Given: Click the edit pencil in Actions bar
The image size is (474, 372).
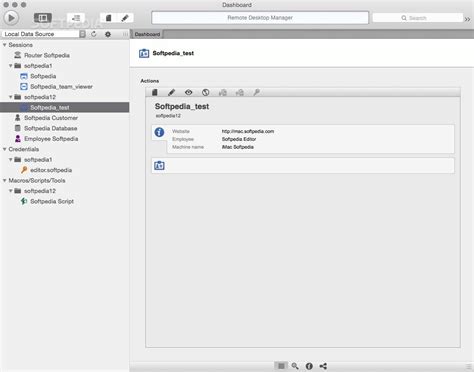Looking at the screenshot, I should [171, 93].
